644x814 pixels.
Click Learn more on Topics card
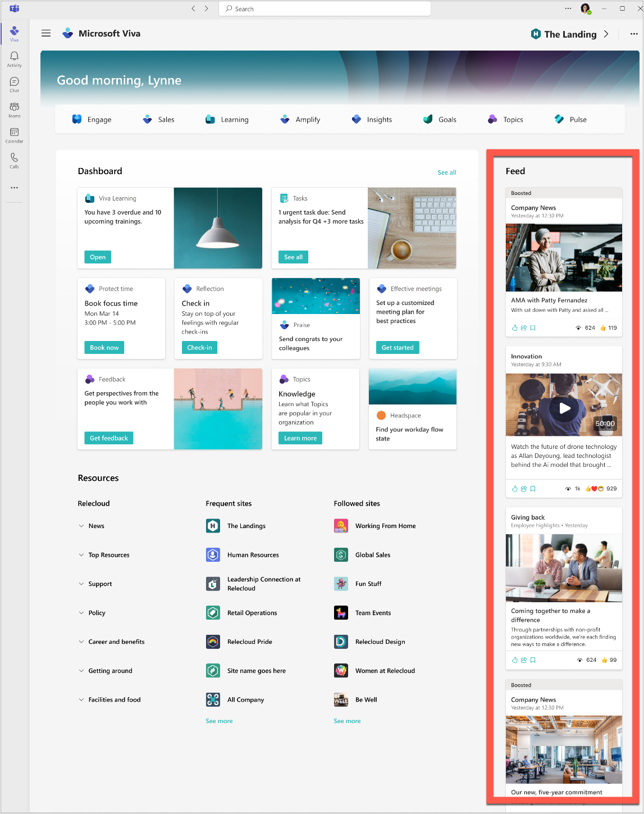click(300, 438)
